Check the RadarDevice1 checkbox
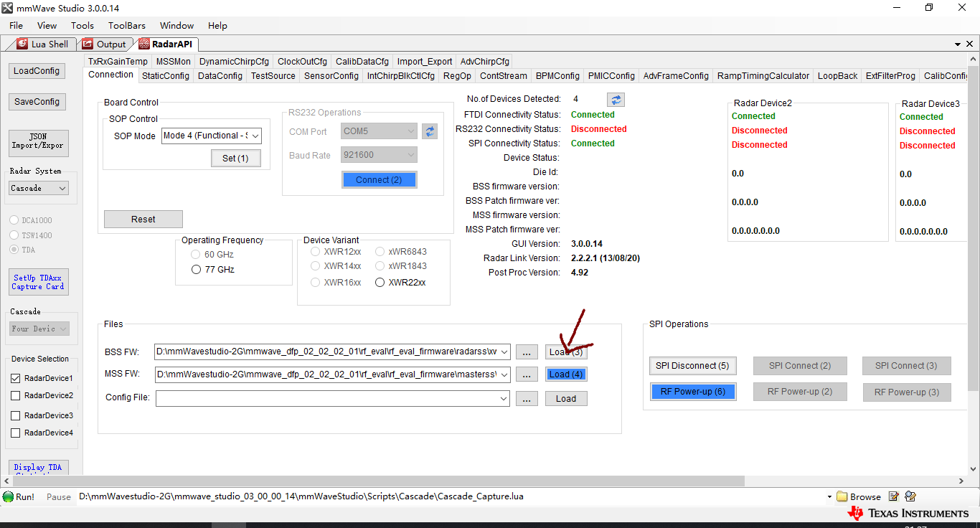This screenshot has height=528, width=980. pos(16,378)
